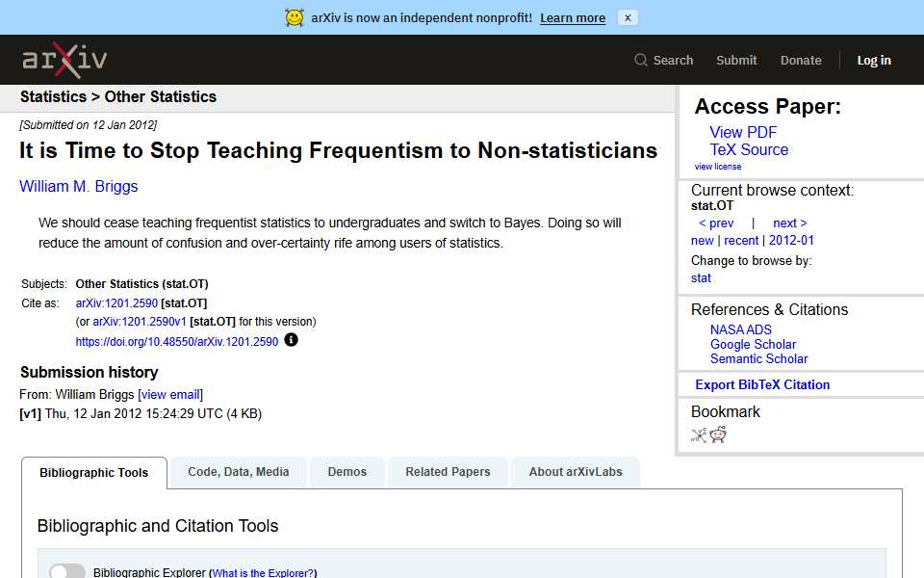The width and height of the screenshot is (924, 578).
Task: Switch to Code, Data, Media tab
Action: click(238, 472)
